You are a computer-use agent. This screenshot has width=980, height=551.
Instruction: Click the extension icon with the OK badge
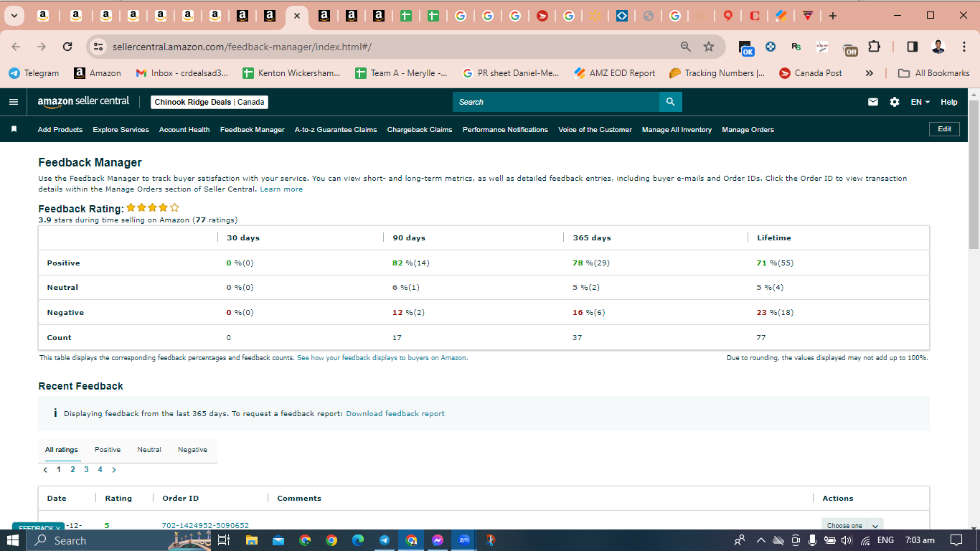[x=746, y=48]
